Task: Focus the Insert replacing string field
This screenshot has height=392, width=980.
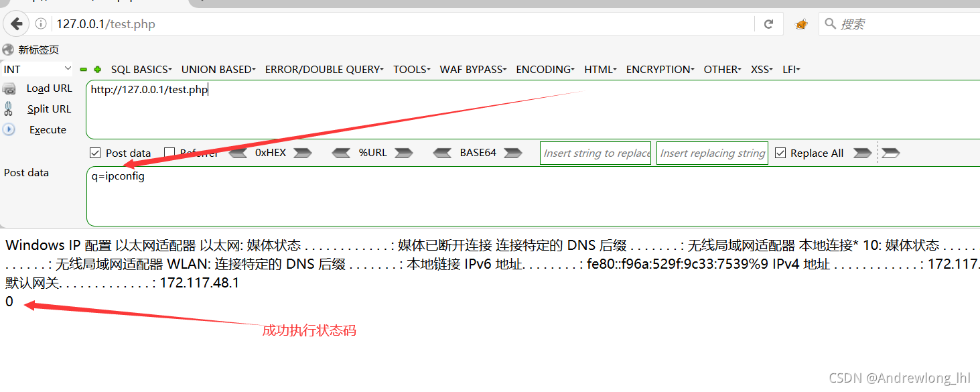Action: point(712,153)
